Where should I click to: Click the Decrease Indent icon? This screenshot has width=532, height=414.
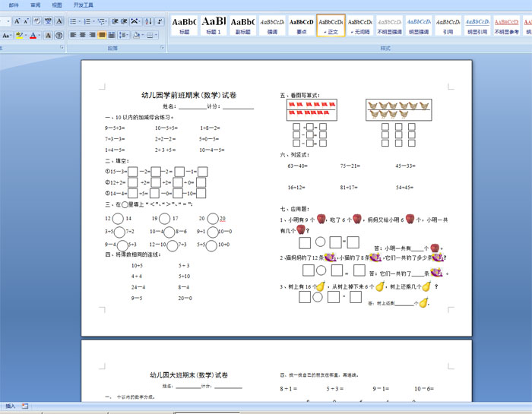pyautogui.click(x=115, y=22)
